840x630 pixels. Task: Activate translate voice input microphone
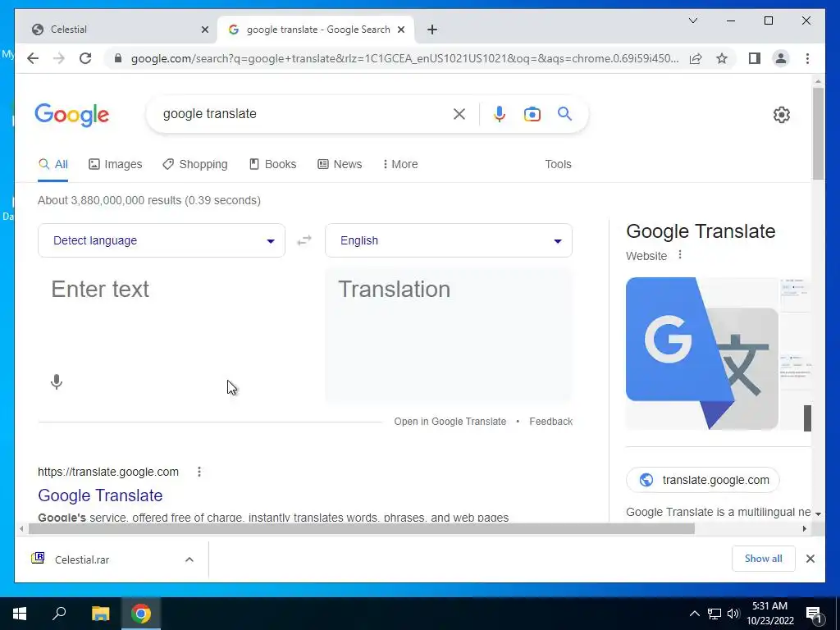pyautogui.click(x=57, y=382)
